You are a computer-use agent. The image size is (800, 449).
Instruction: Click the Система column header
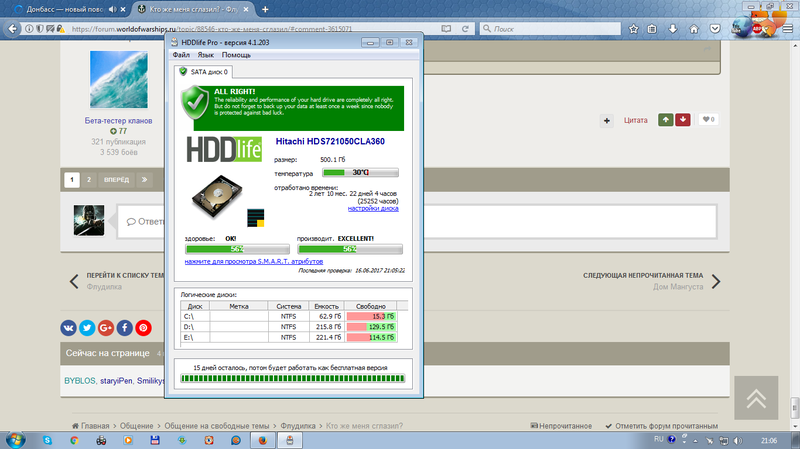[x=289, y=306]
